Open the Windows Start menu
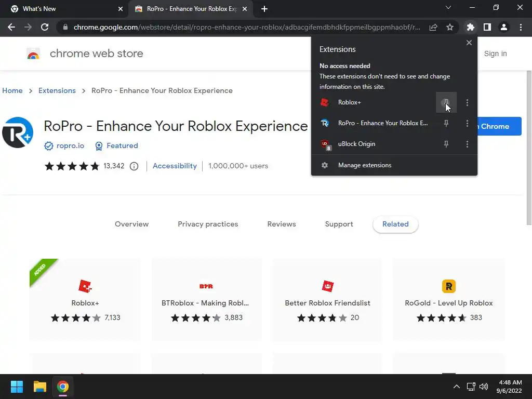 17,387
